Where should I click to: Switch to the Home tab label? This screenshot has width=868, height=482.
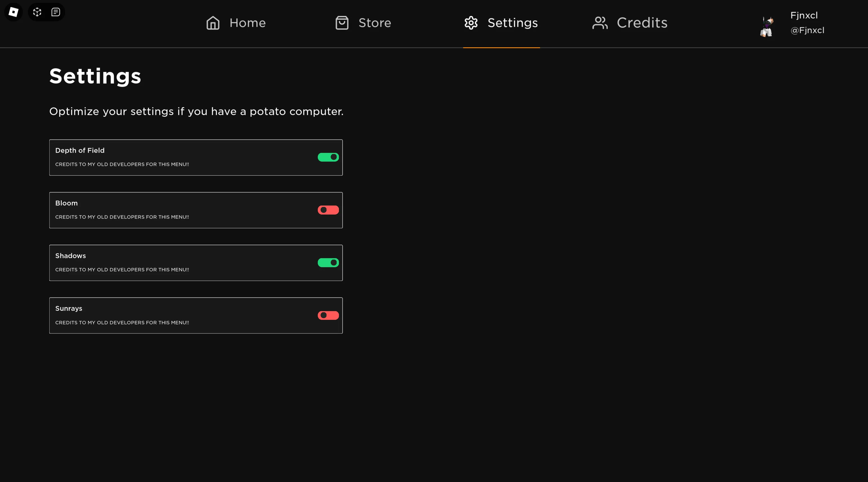[x=248, y=23]
